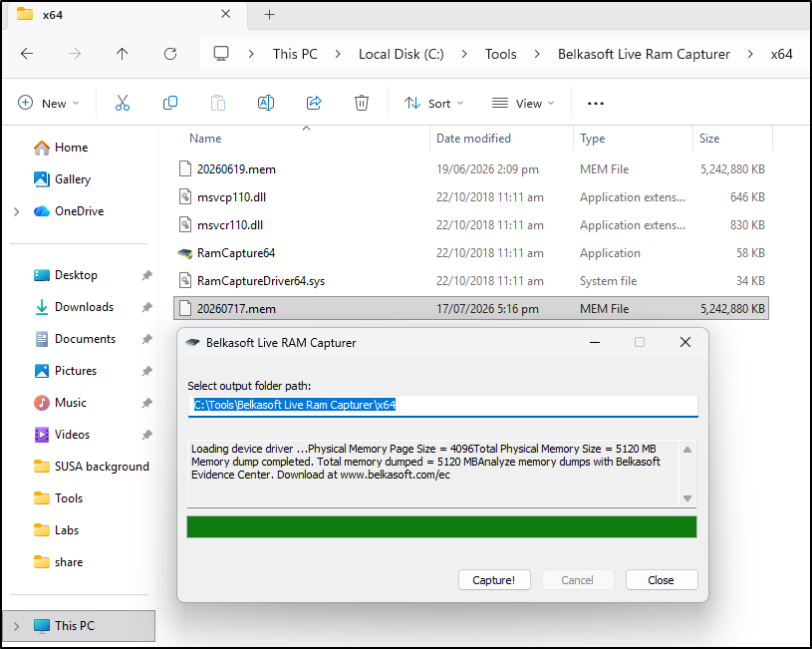Click the output folder path field
This screenshot has height=649, width=812.
click(442, 405)
